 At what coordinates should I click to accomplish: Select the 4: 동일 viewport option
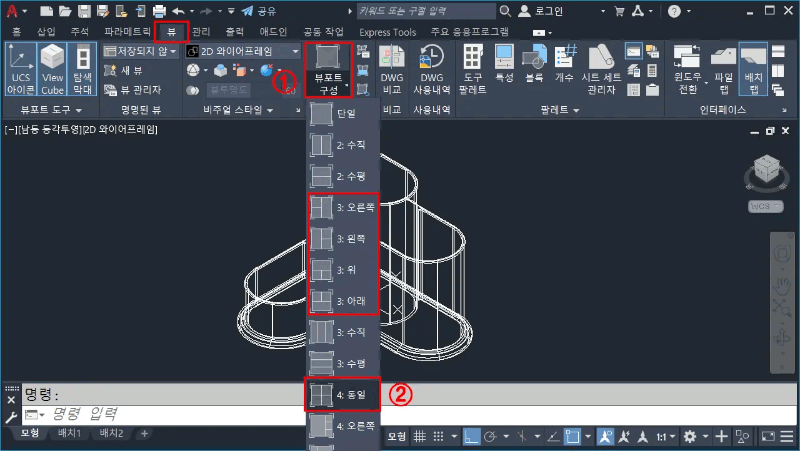click(x=343, y=394)
